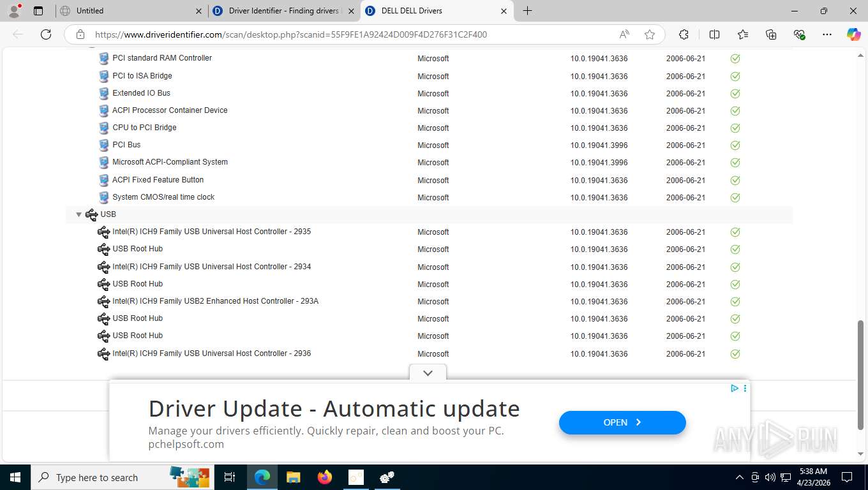
Task: Open a new browser tab
Action: 527,11
